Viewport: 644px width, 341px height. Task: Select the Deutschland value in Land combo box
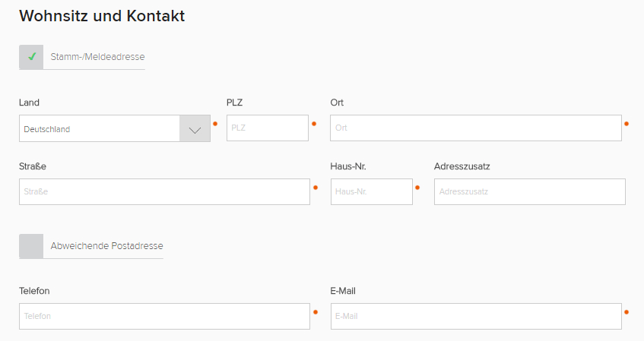click(99, 129)
